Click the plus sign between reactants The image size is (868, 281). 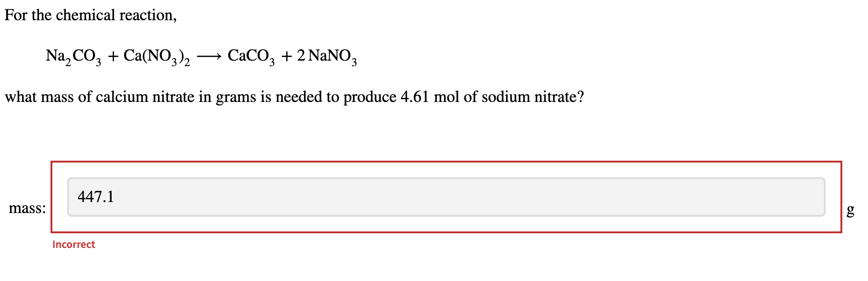coord(113,55)
